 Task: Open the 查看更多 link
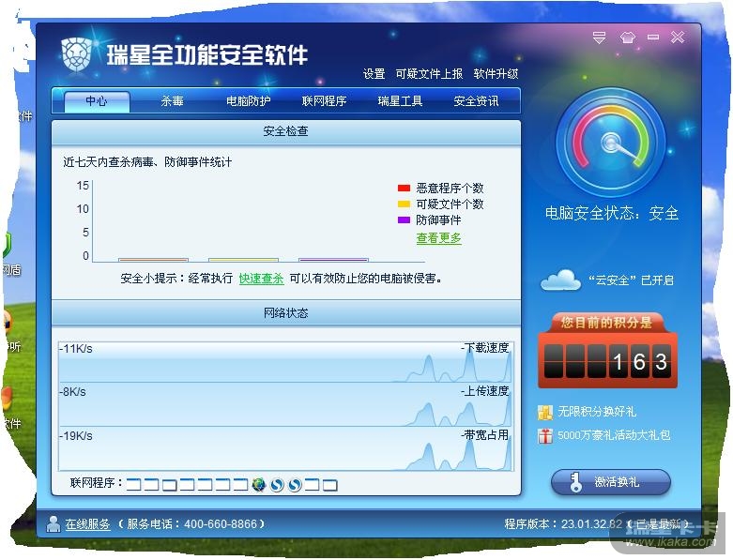(x=438, y=238)
